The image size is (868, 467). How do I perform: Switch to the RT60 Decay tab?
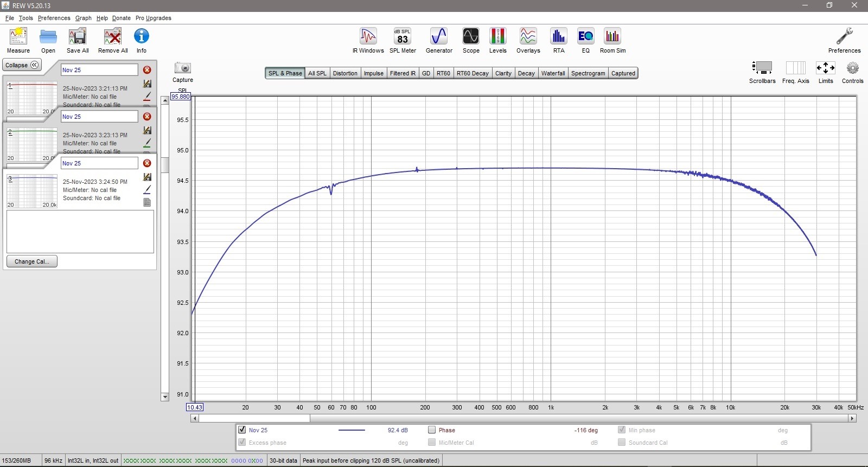tap(473, 73)
